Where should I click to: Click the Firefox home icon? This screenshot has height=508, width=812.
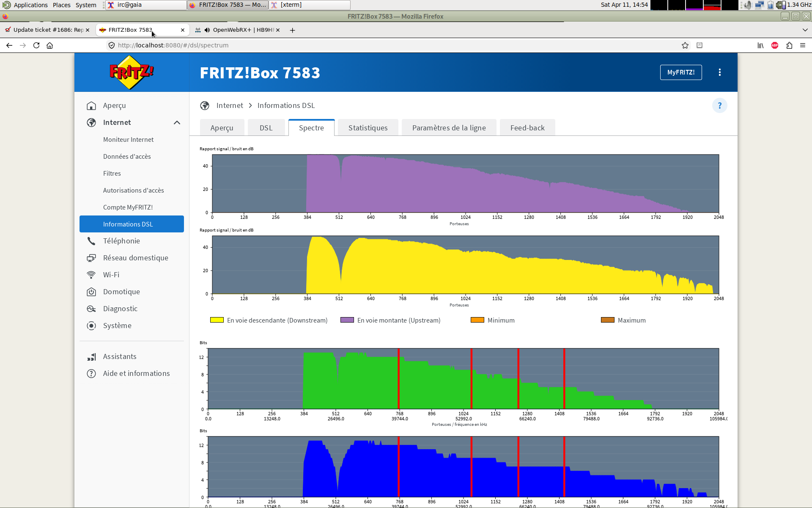[x=50, y=45]
